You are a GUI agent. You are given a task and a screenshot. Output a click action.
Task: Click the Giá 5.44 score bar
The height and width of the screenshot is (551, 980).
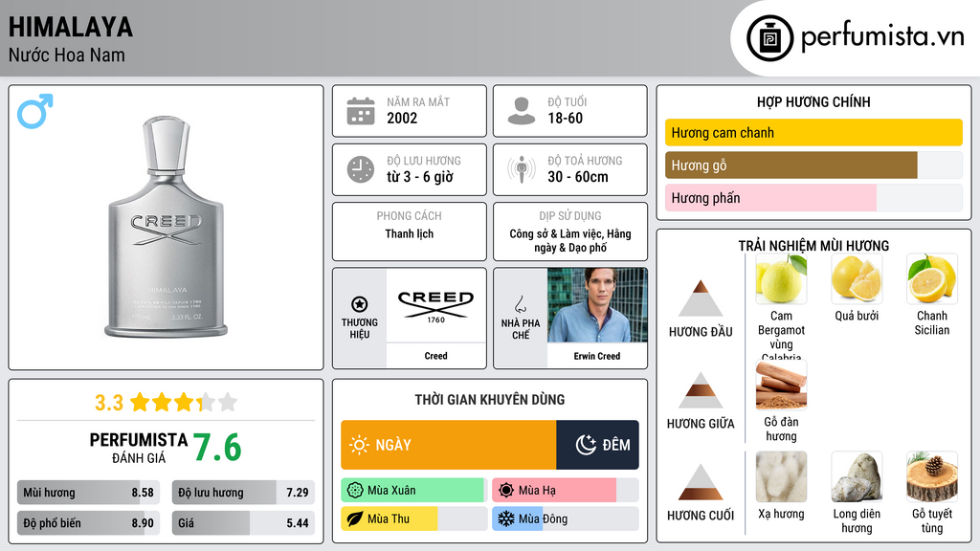[243, 523]
